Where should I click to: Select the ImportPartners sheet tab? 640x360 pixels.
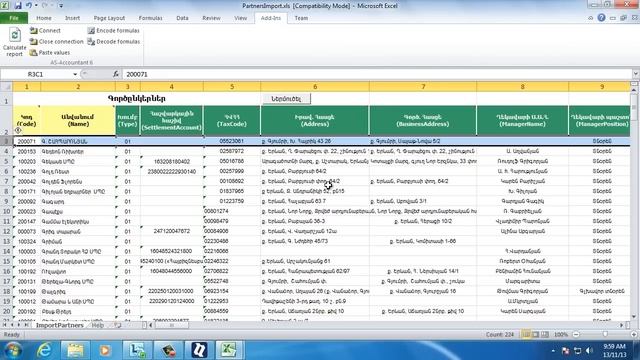60,325
